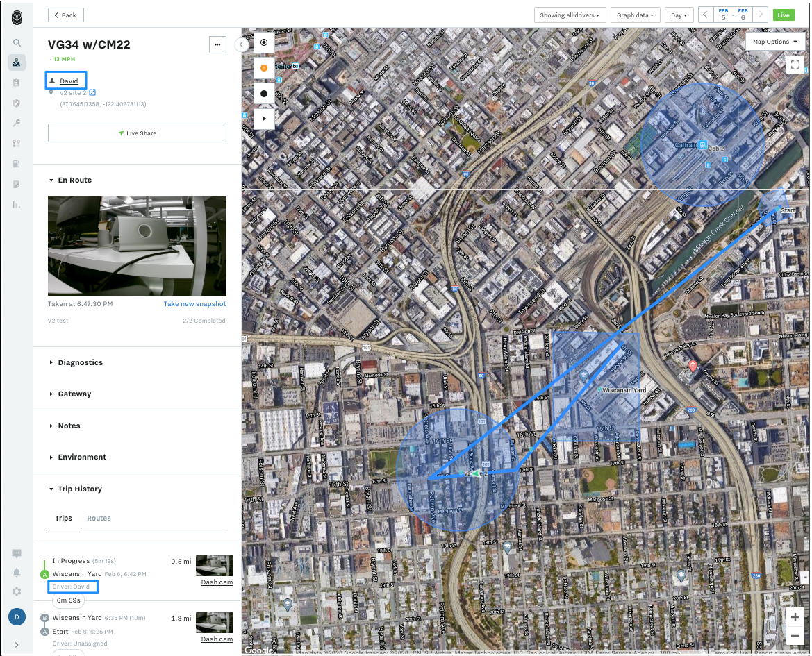The height and width of the screenshot is (656, 812).
Task: Select the Trips tab
Action: [x=63, y=519]
